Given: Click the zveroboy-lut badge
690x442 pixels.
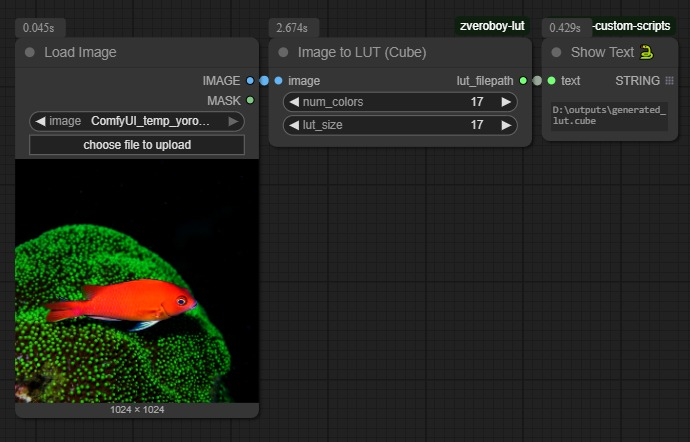Looking at the screenshot, I should click(492, 26).
